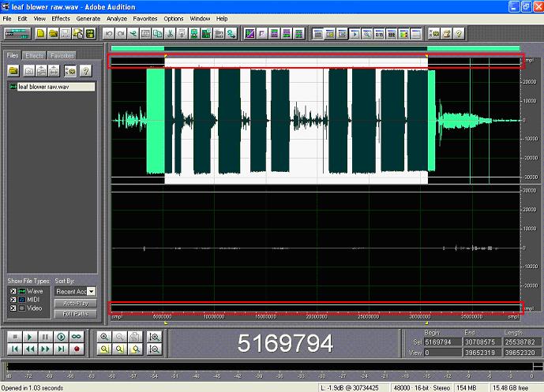
Task: Enable looped playback with the infinity button
Action: (77, 337)
